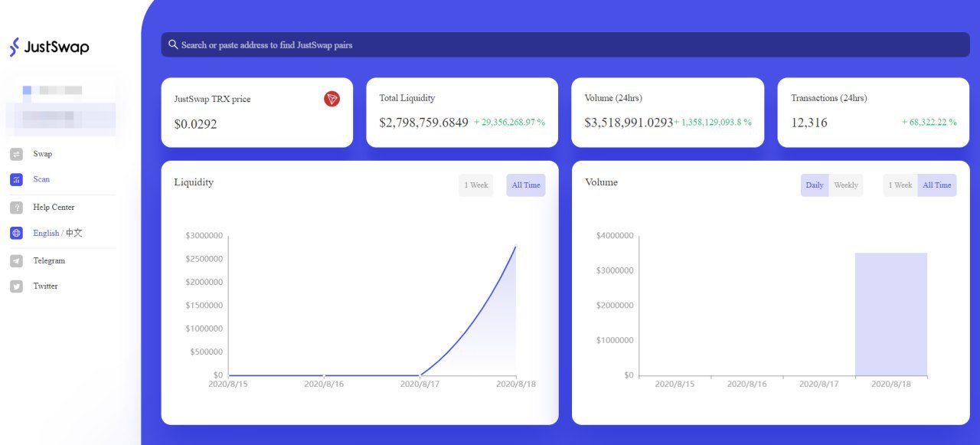
Task: Click the red TRX token icon
Action: [332, 99]
